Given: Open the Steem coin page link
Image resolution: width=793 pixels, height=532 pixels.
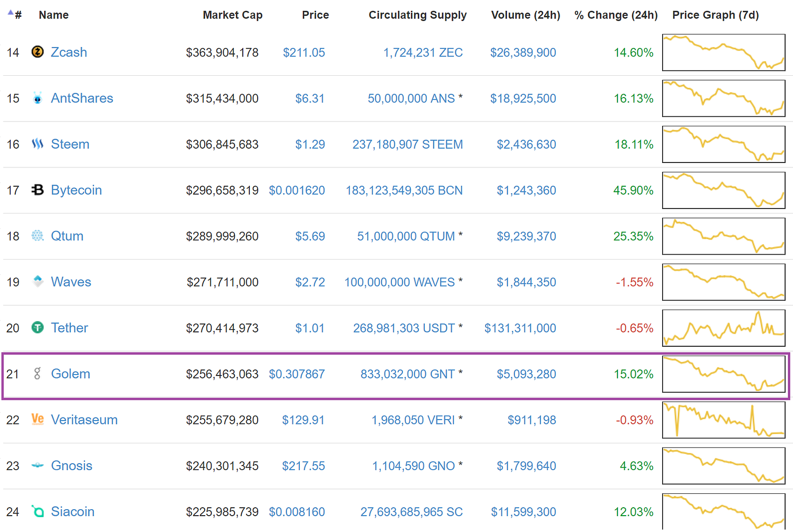Looking at the screenshot, I should point(70,144).
